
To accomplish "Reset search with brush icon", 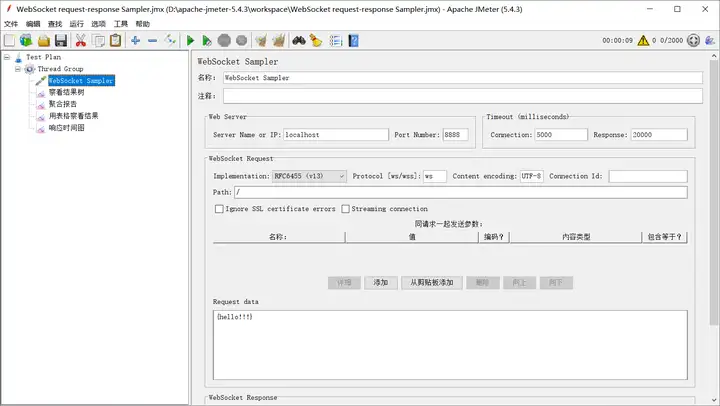I will coord(316,41).
